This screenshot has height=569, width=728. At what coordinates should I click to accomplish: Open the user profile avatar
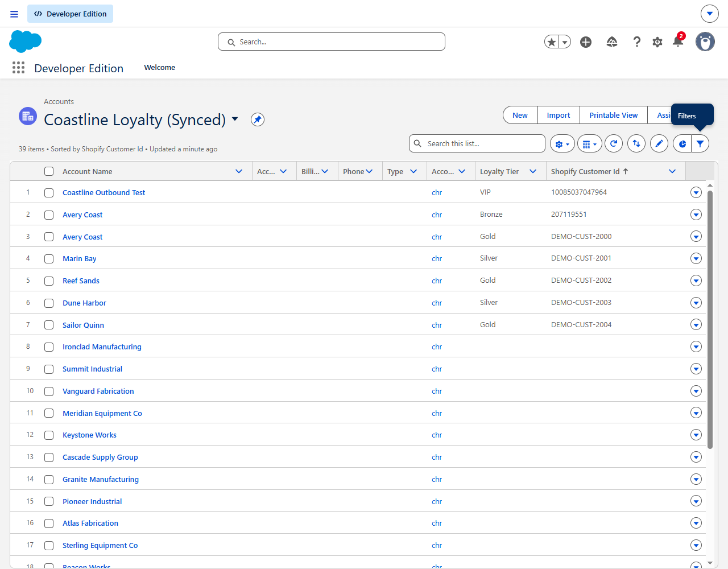[705, 42]
